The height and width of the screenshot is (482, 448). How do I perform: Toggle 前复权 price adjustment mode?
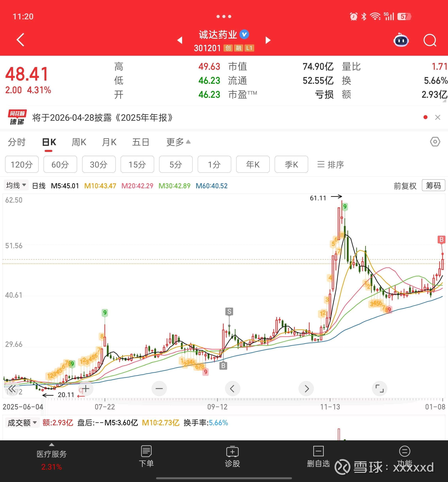click(x=405, y=186)
